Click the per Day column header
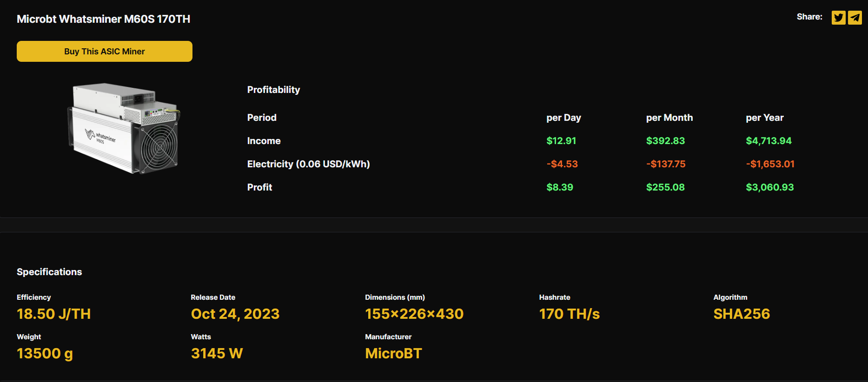868x382 pixels. coord(563,118)
